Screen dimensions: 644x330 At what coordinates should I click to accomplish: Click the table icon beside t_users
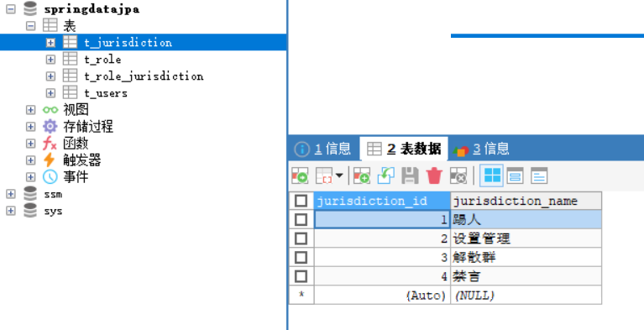[71, 93]
